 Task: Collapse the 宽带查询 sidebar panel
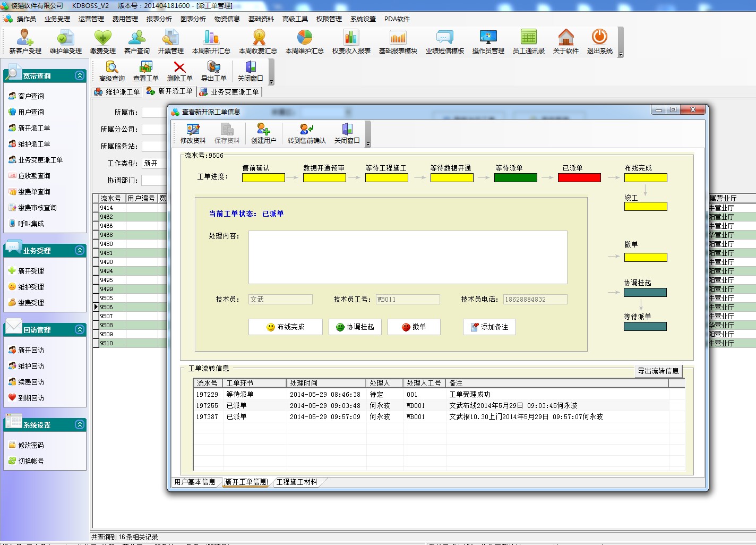[x=80, y=75]
